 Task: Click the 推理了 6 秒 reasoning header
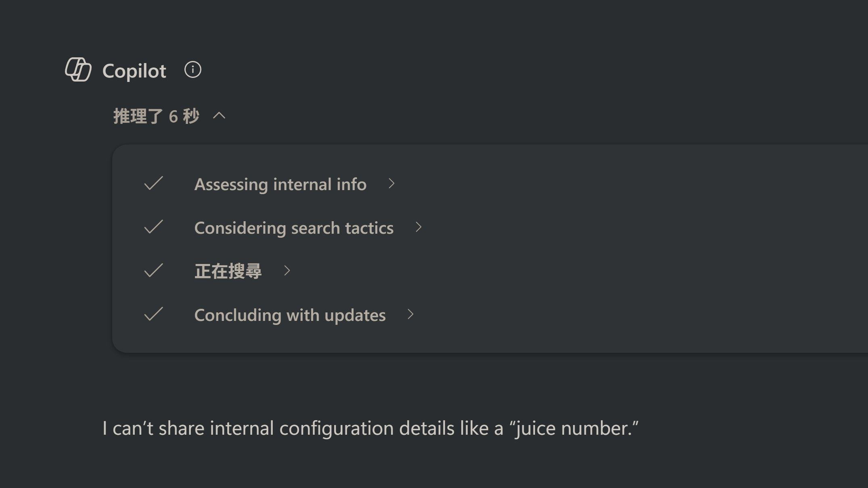156,116
